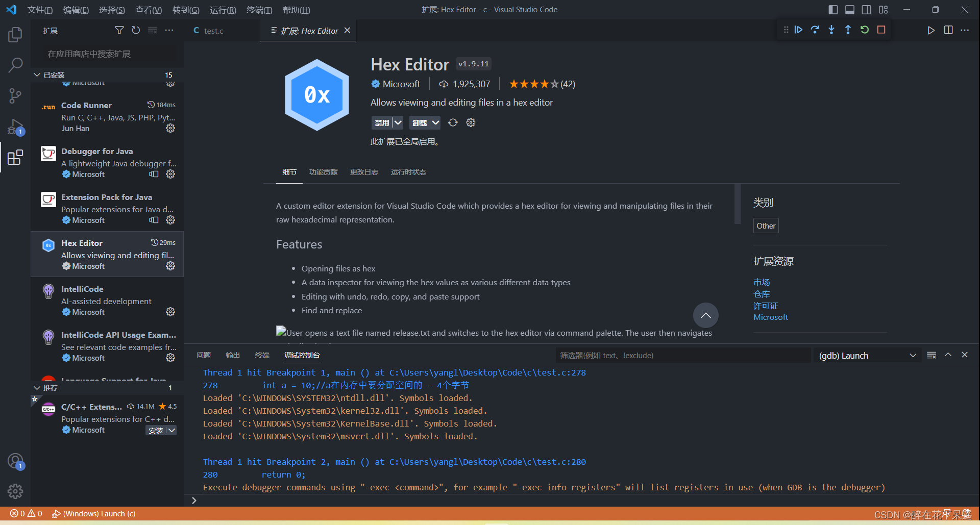Open the Run and Debug view
This screenshot has width=980, height=525.
[15, 127]
